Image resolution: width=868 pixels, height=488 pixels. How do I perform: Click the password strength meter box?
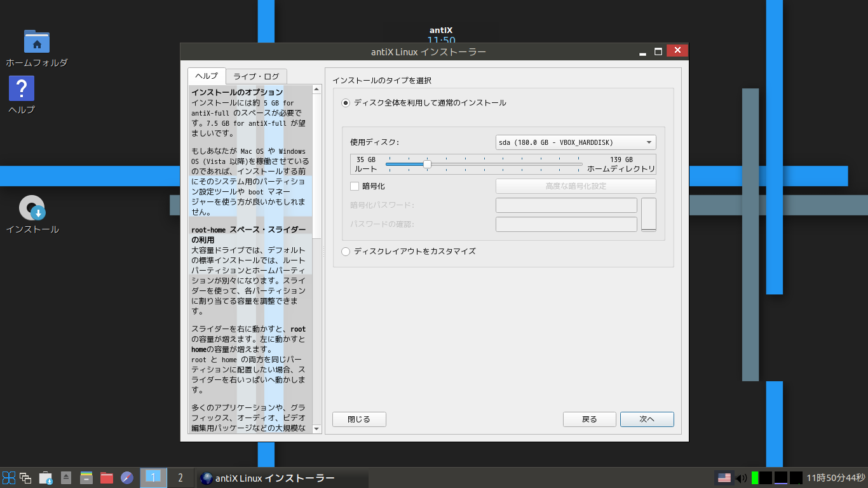coord(649,215)
